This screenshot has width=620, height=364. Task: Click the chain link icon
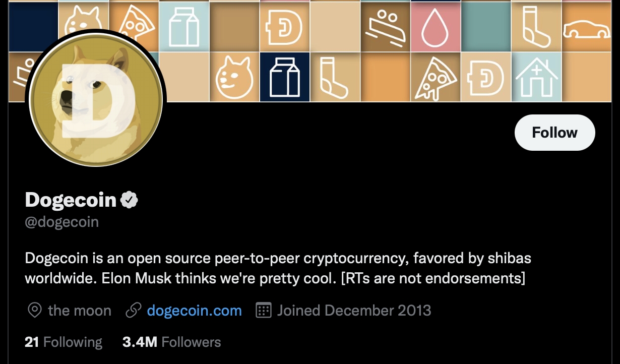pos(133,311)
